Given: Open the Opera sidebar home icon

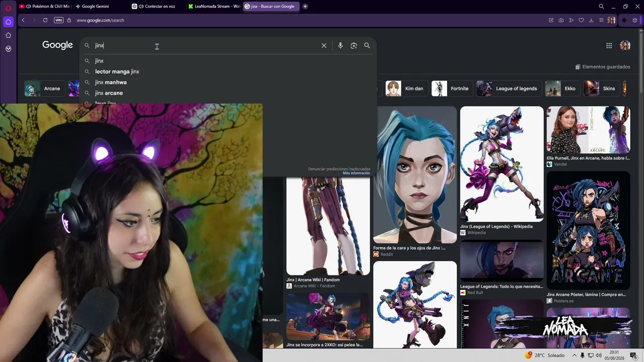Looking at the screenshot, I should pyautogui.click(x=8, y=22).
